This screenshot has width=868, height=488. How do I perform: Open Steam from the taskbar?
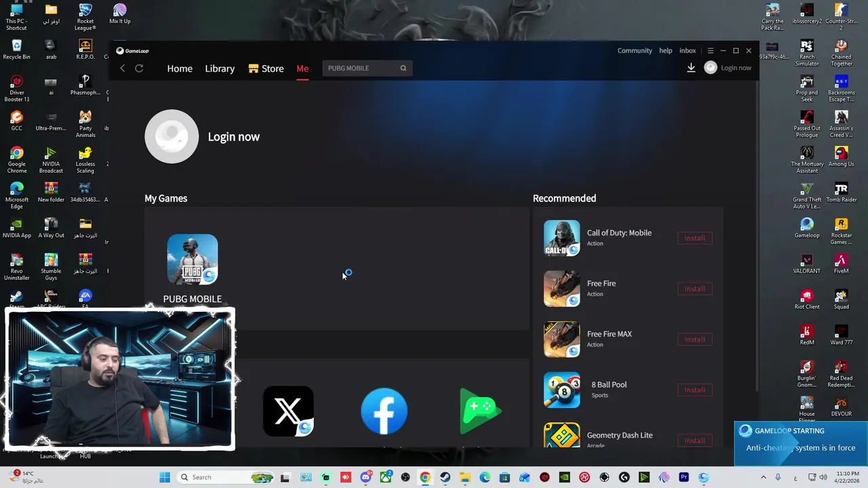tap(445, 477)
